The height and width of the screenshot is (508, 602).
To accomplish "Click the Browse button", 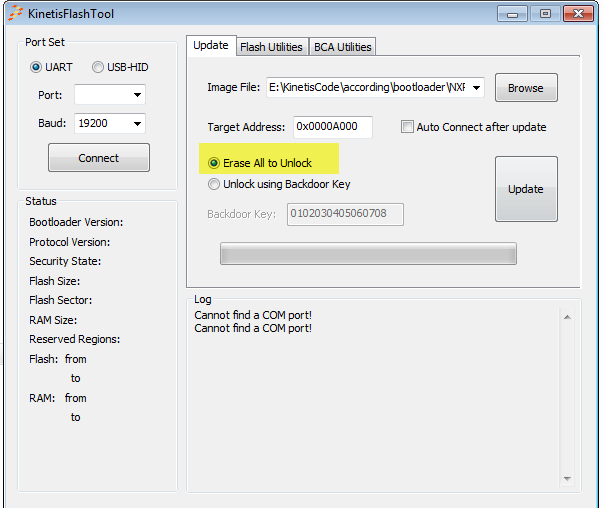I will [x=526, y=88].
